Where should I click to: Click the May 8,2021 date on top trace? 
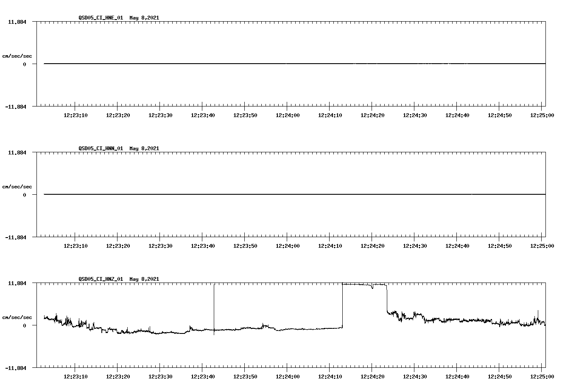144,18
